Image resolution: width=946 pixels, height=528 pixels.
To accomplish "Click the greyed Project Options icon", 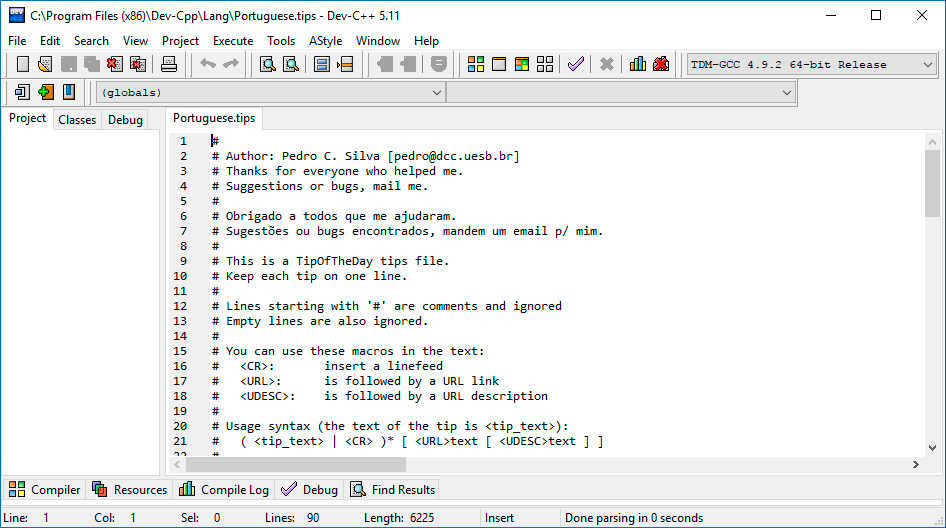I will pos(439,64).
